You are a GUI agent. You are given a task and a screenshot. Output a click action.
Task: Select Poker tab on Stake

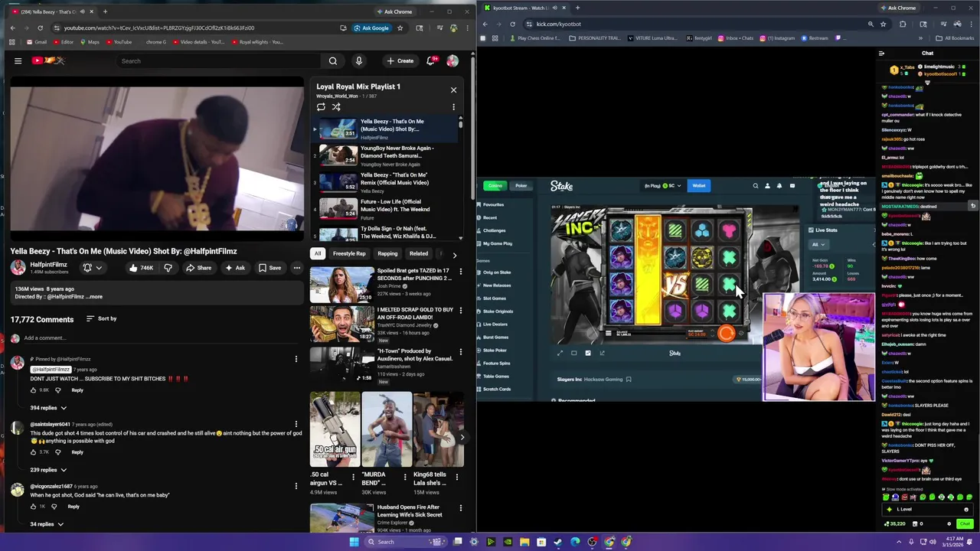point(521,186)
